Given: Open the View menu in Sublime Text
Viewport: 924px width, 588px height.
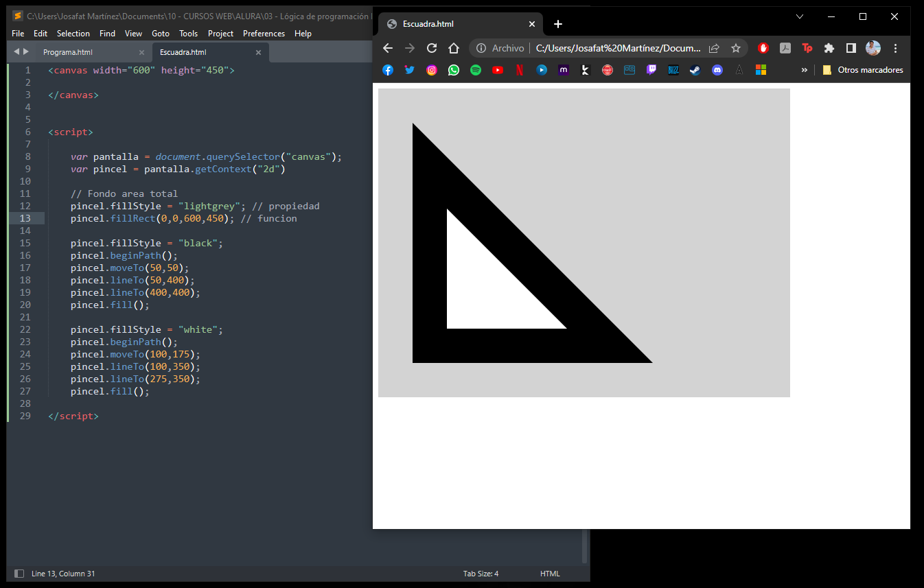Looking at the screenshot, I should (x=134, y=34).
